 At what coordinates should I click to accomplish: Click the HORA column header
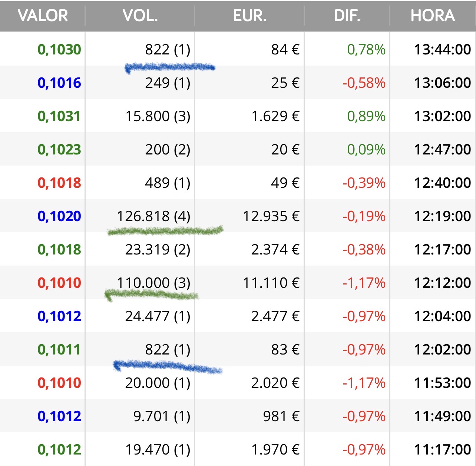[433, 16]
